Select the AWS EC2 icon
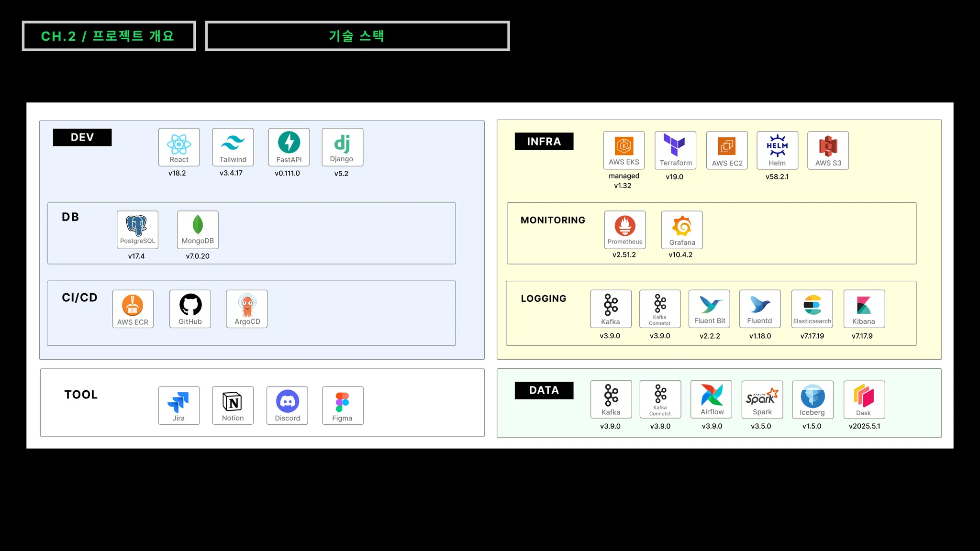980x551 pixels. pos(727,150)
